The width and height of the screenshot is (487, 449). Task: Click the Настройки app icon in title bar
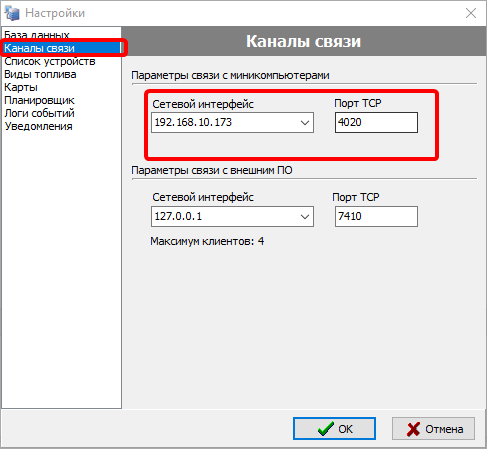(x=12, y=13)
